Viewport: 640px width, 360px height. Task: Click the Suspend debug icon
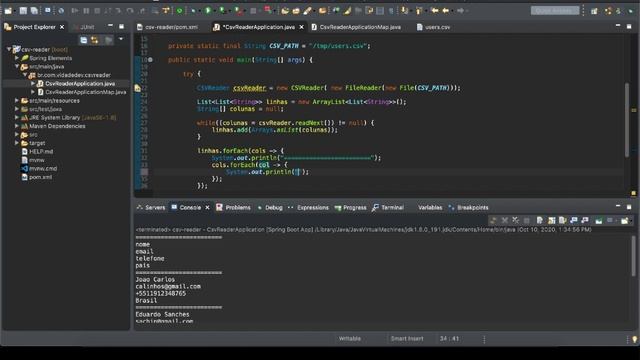pos(86,11)
